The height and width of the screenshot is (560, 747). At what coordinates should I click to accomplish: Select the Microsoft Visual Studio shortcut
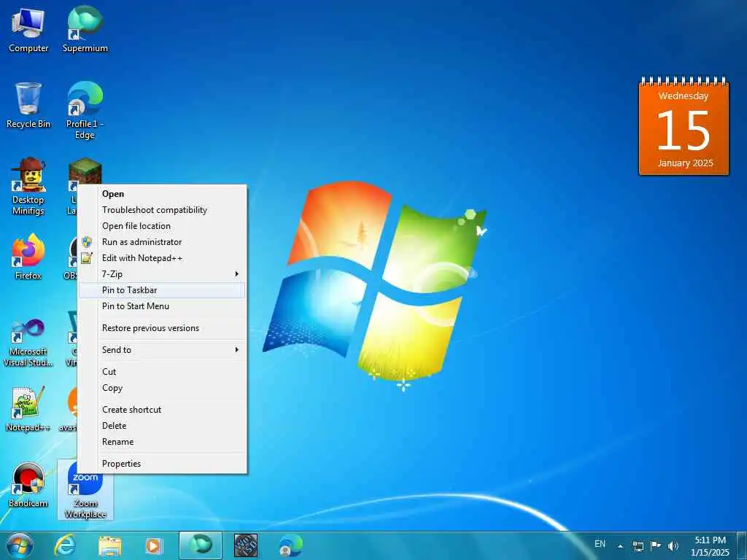28,343
